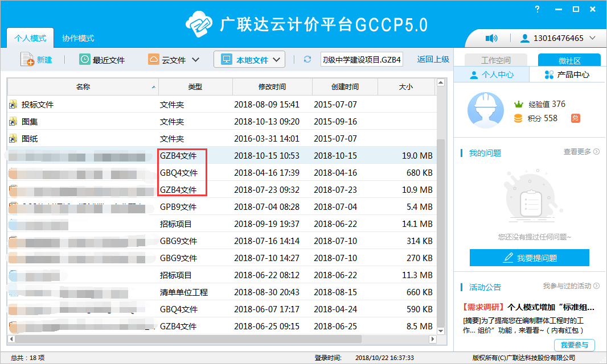This screenshot has height=364, width=607.
Task: Select the 投标文件 folder
Action: [222, 105]
